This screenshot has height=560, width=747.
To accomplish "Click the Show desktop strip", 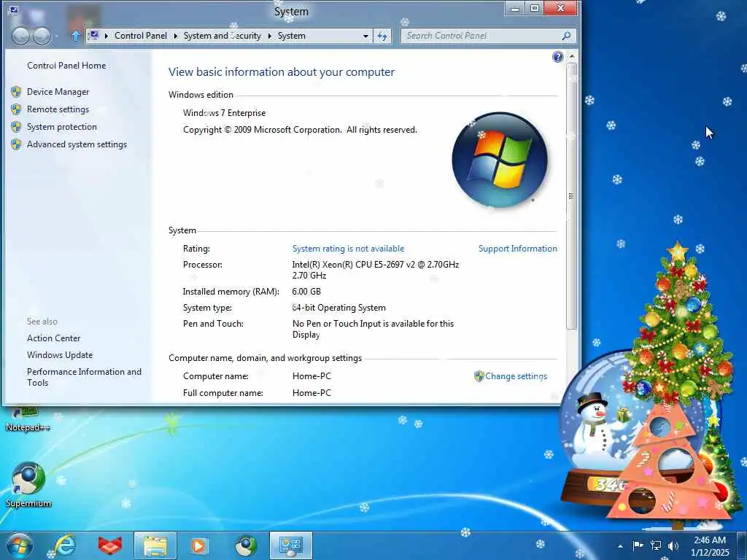I will pyautogui.click(x=742, y=545).
